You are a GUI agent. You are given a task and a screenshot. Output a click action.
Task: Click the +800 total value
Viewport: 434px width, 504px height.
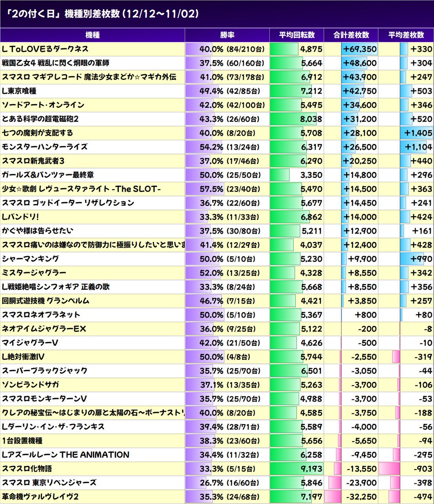tap(367, 315)
